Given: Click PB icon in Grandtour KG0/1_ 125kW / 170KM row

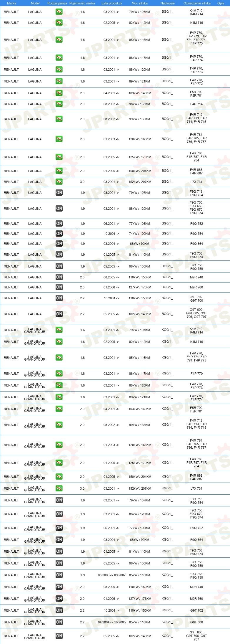Looking at the screenshot, I should 59,463.
